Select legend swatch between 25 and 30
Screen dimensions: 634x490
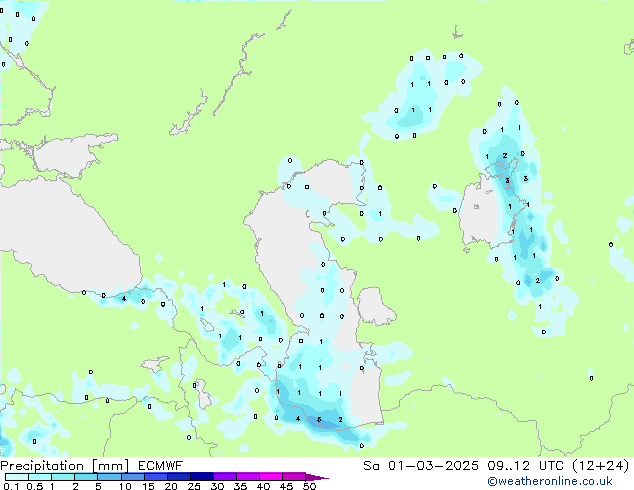201,477
